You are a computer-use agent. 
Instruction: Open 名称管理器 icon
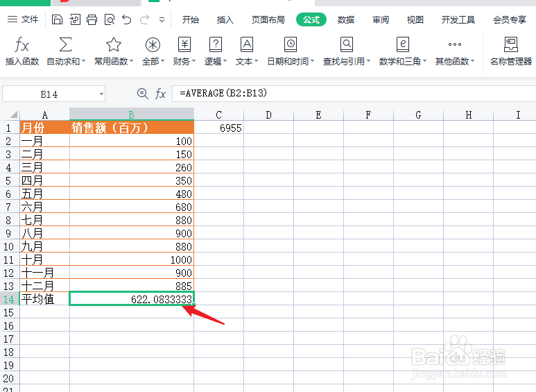[511, 44]
